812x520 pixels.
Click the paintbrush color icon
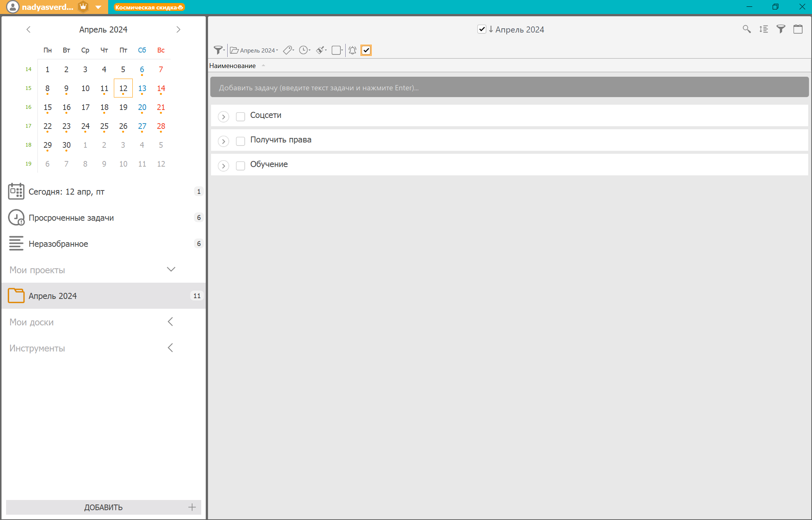[x=321, y=50]
